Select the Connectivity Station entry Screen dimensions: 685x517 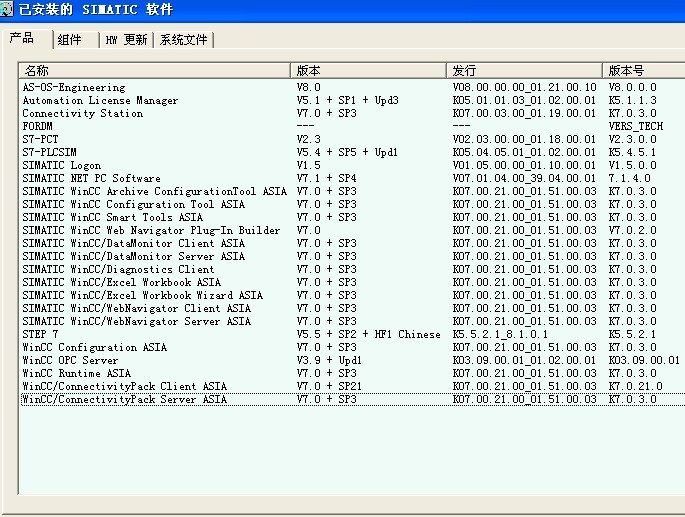tap(83, 114)
